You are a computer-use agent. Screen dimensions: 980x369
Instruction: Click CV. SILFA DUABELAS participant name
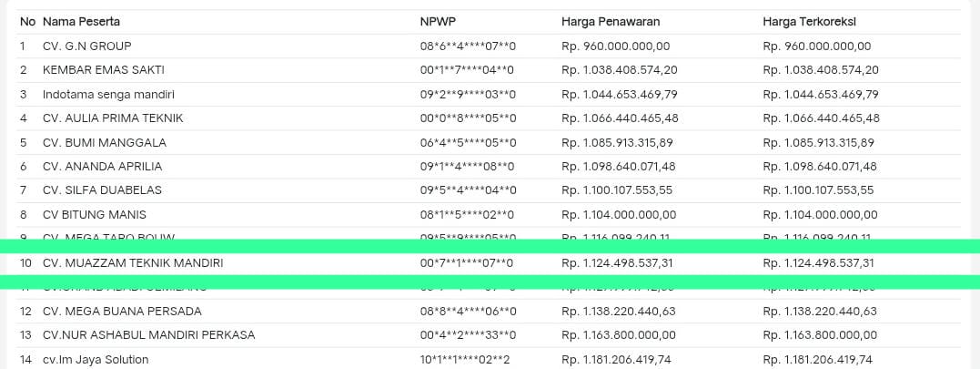[x=102, y=190]
